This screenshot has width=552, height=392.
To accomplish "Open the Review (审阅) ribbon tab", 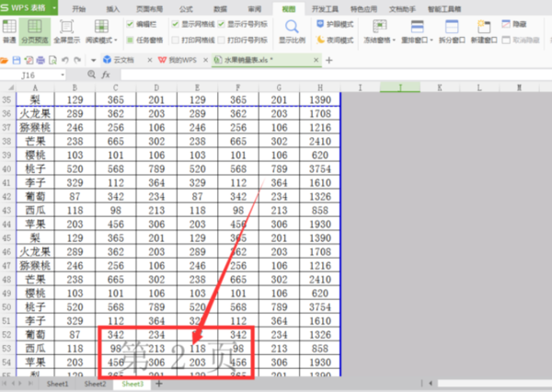I will pos(254,9).
